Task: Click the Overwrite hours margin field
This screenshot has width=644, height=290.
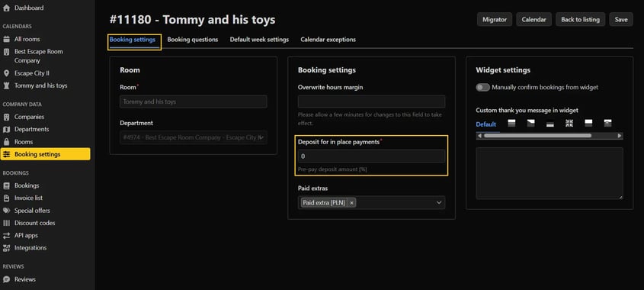Action: [x=371, y=101]
